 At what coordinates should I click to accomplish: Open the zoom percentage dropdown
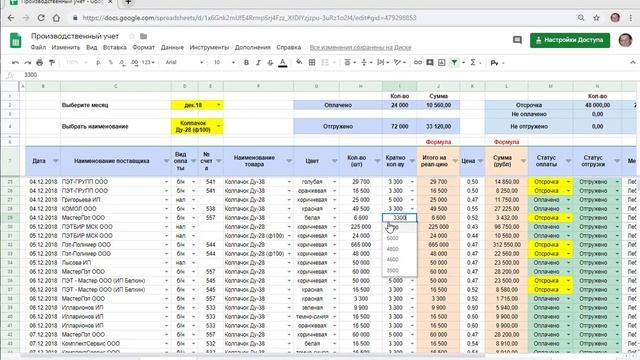(x=76, y=62)
